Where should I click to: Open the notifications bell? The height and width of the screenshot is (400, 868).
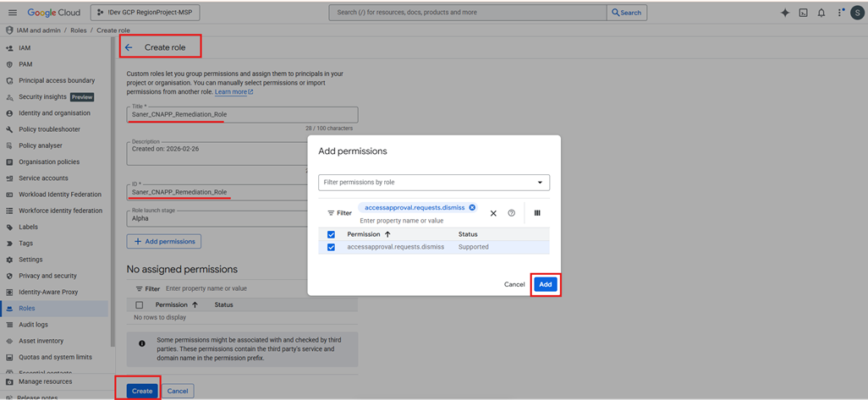click(821, 13)
